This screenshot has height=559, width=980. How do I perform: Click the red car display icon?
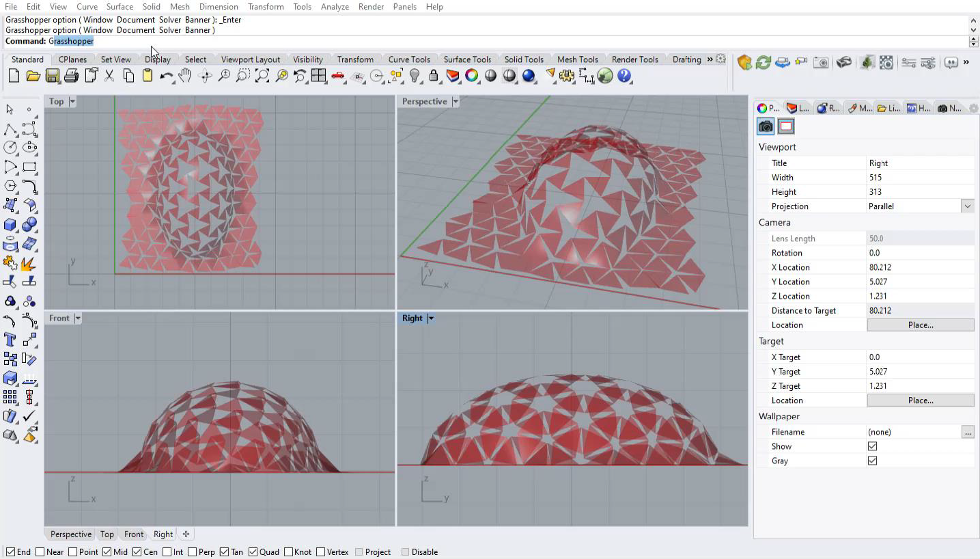(337, 76)
